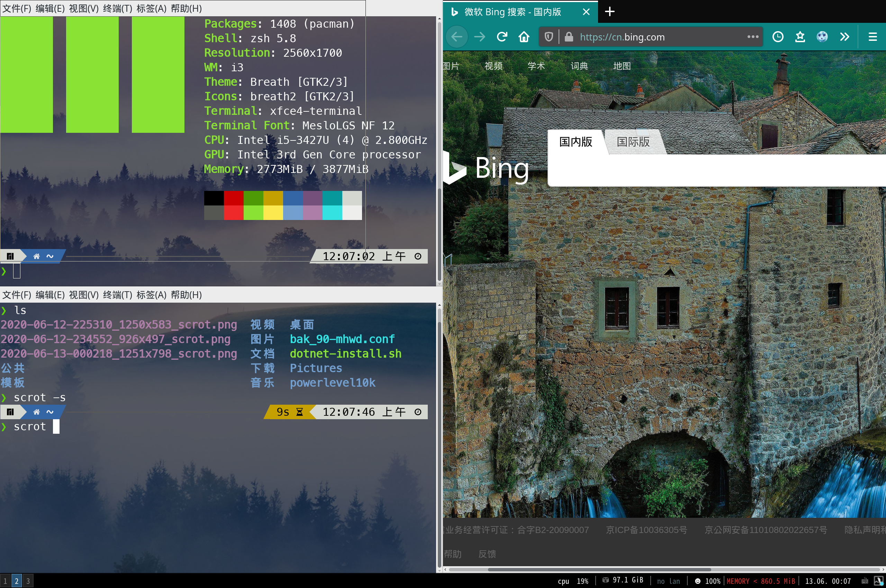Click the Bing search input box

713,171
